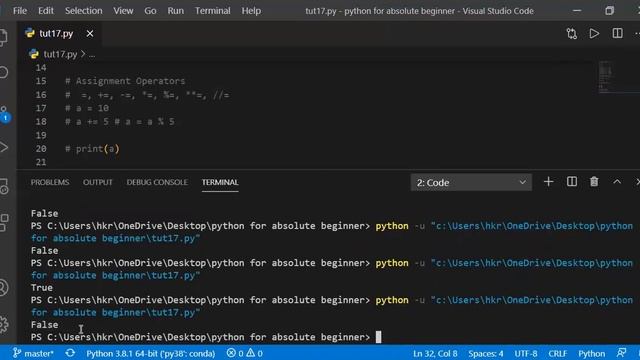Open the Terminal menu
The width and height of the screenshot is (640, 360).
point(213,11)
